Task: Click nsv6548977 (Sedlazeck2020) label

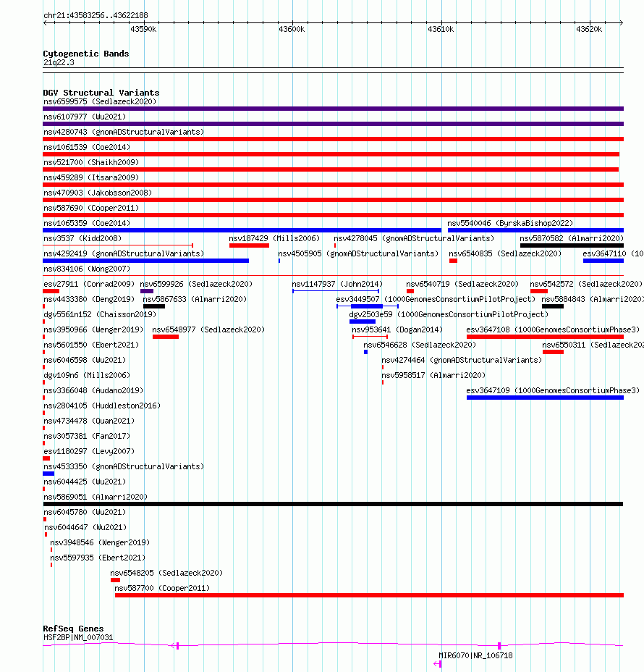Action: point(208,330)
